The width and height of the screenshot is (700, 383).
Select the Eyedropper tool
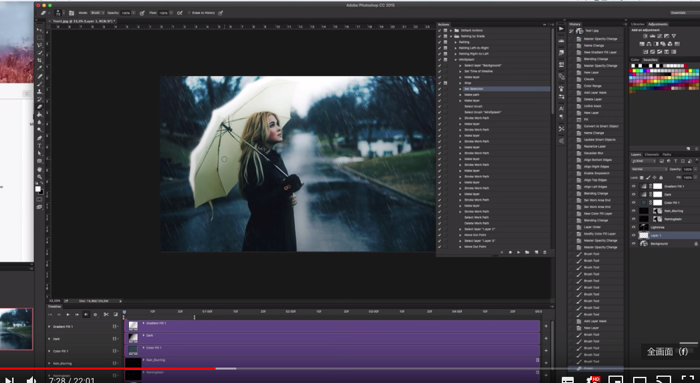point(40,68)
